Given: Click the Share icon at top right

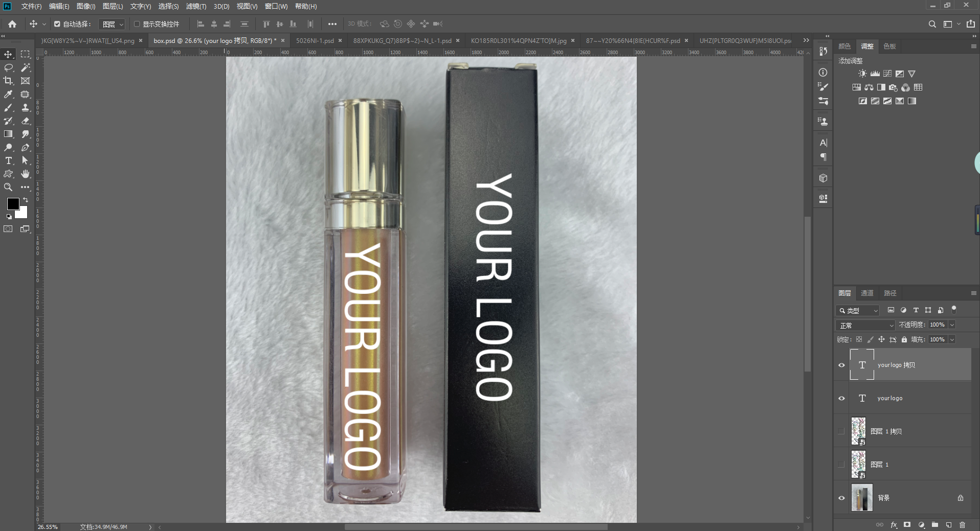Looking at the screenshot, I should coord(971,24).
